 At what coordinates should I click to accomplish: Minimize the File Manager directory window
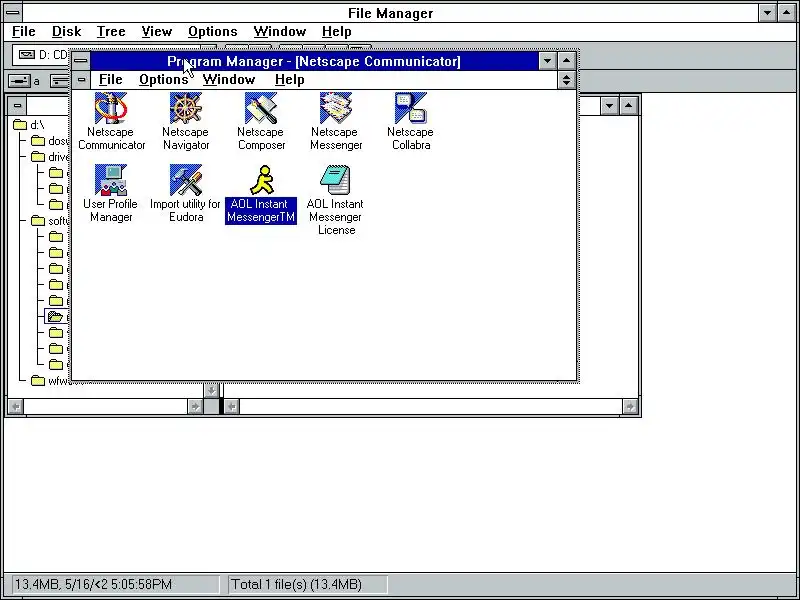pos(609,106)
